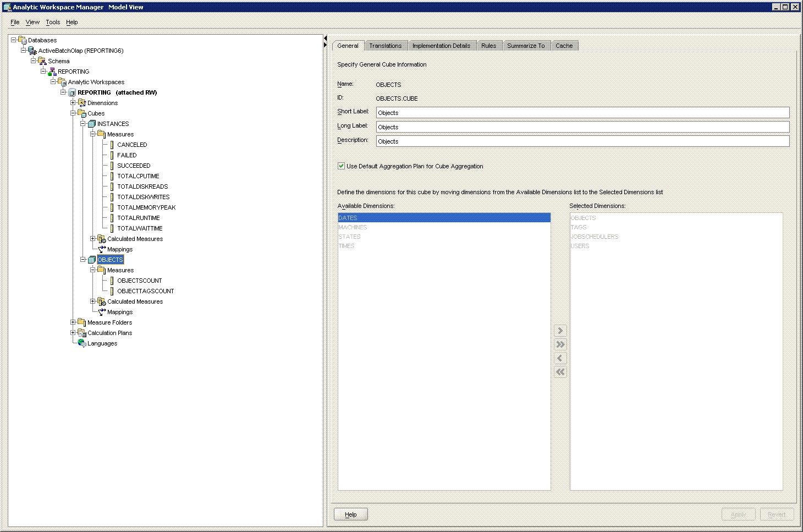Click the Measures folder icon under INSTANCES

(102, 134)
